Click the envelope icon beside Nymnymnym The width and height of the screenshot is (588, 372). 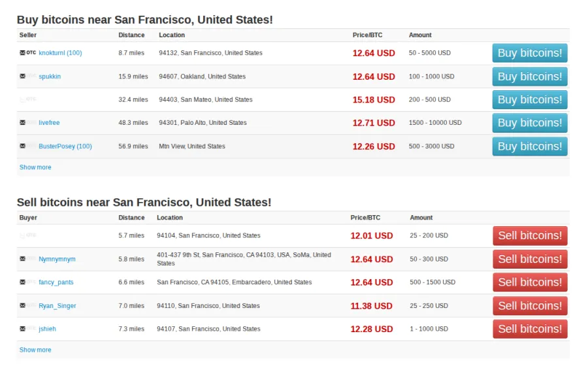tap(23, 259)
